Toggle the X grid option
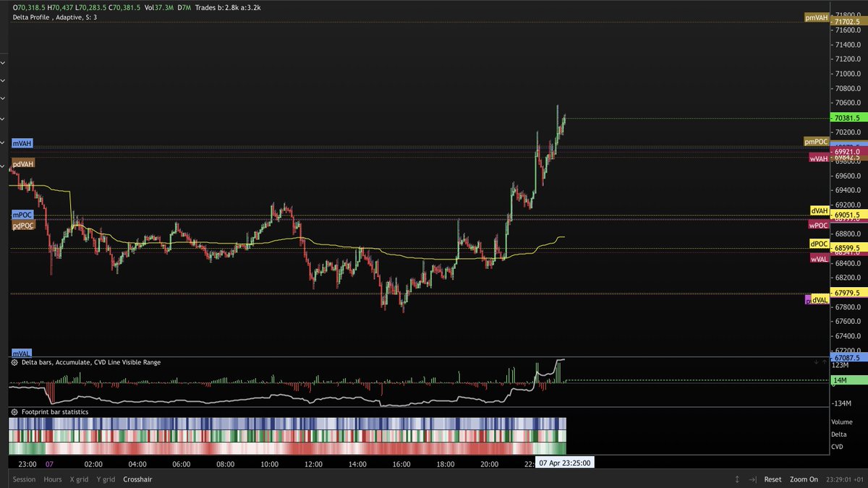Image resolution: width=868 pixels, height=488 pixels. pos(79,479)
